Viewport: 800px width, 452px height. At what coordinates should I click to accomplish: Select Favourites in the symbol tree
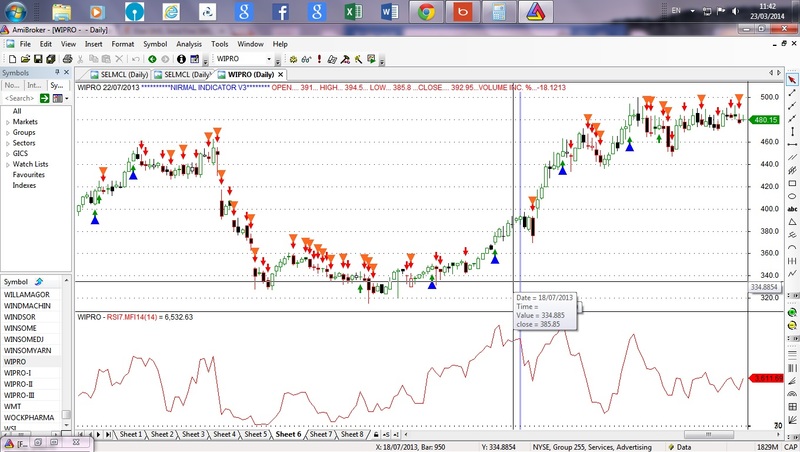29,174
